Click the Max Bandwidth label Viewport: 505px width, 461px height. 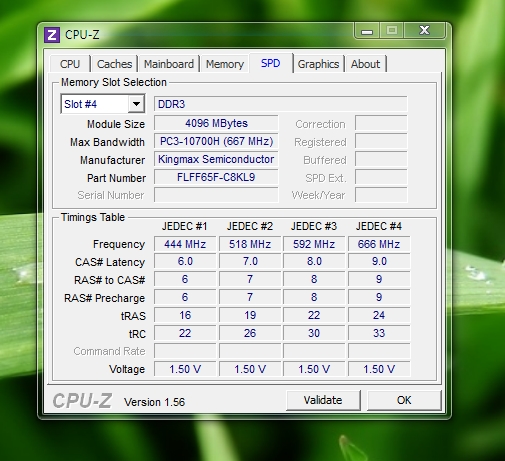pos(107,142)
